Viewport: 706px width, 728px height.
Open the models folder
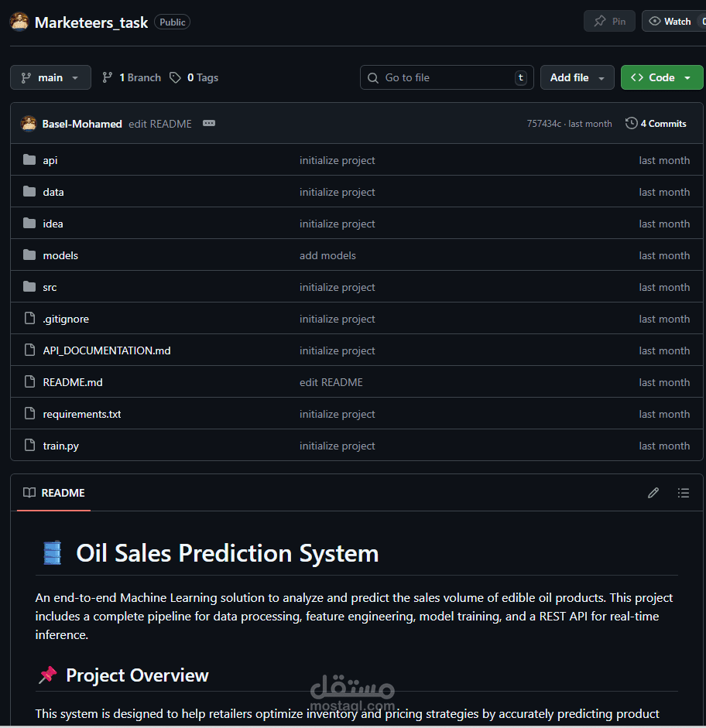click(x=60, y=255)
